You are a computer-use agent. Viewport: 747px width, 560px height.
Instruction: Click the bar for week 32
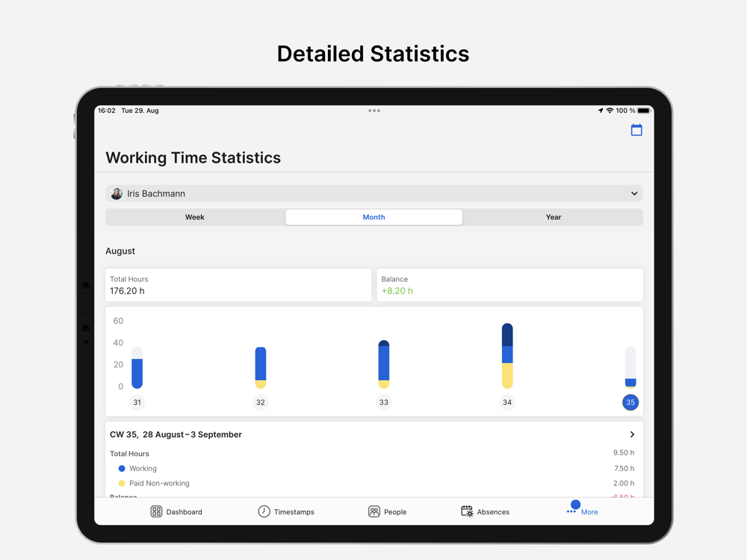(261, 367)
